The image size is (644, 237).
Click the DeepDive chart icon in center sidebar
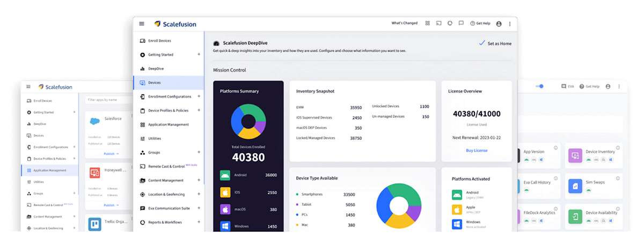[x=142, y=69]
